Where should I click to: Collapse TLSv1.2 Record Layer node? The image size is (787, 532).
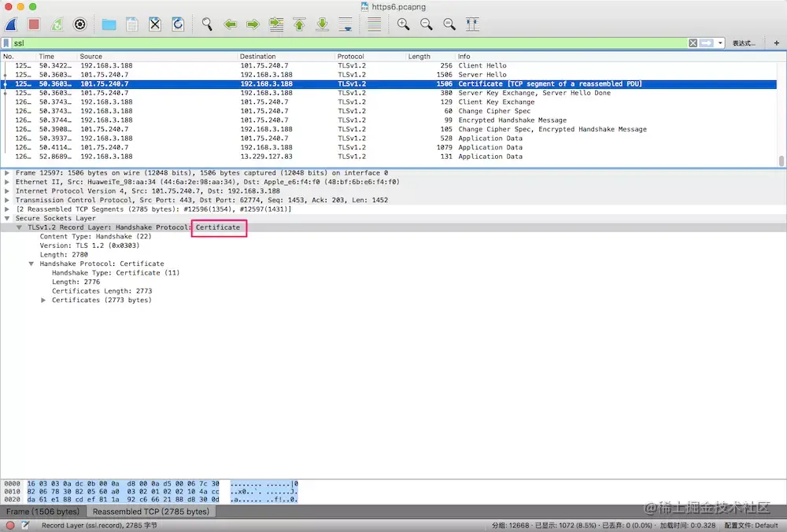(19, 227)
